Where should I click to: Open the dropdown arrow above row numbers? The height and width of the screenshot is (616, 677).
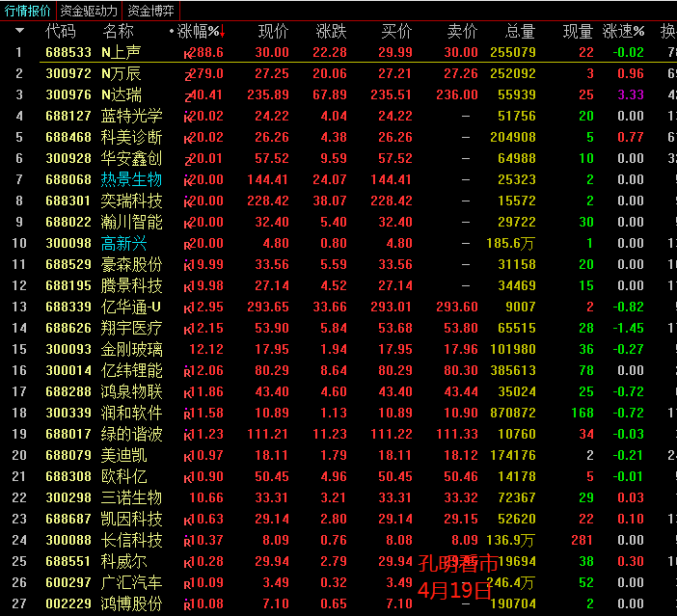click(x=20, y=31)
